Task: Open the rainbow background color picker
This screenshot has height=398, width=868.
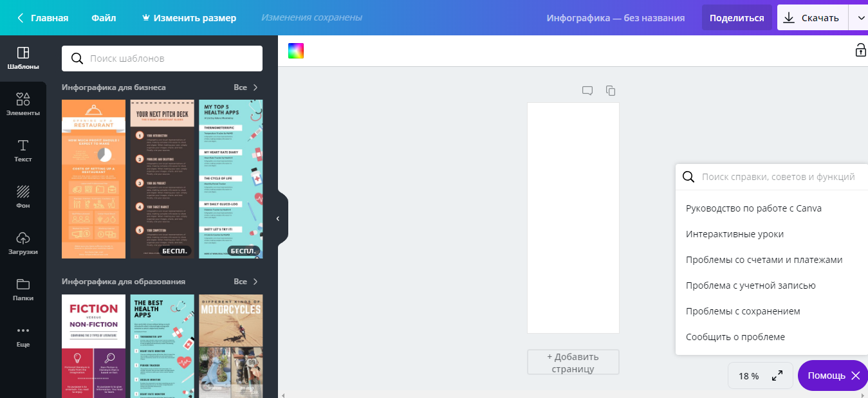Action: (296, 51)
